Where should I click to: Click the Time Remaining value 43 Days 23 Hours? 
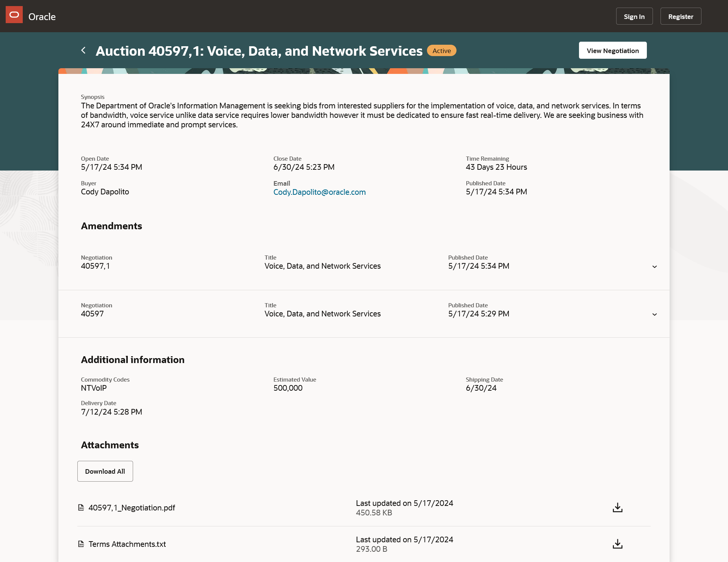coord(496,167)
